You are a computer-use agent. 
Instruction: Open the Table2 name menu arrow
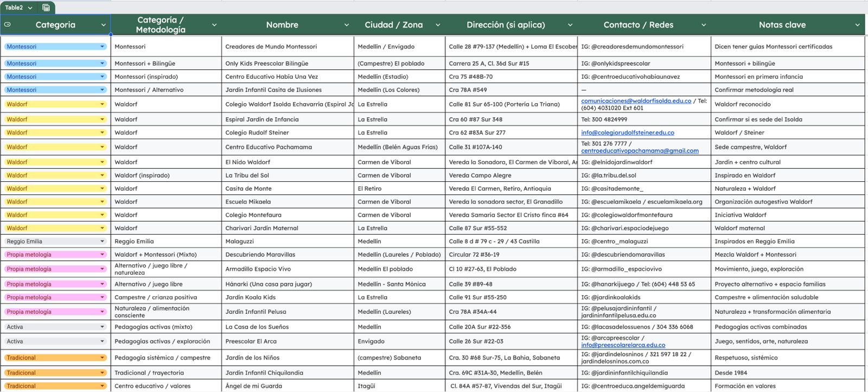point(30,8)
